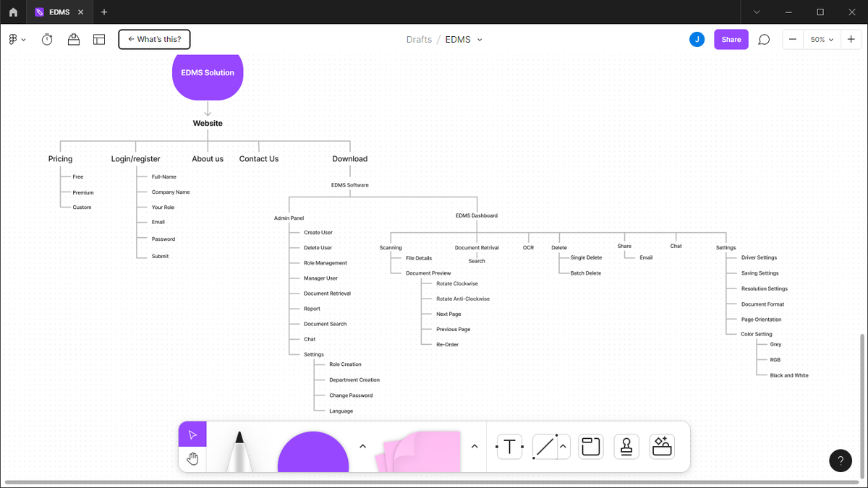The image size is (868, 488).
Task: Zoom out with the minus button
Action: [793, 40]
